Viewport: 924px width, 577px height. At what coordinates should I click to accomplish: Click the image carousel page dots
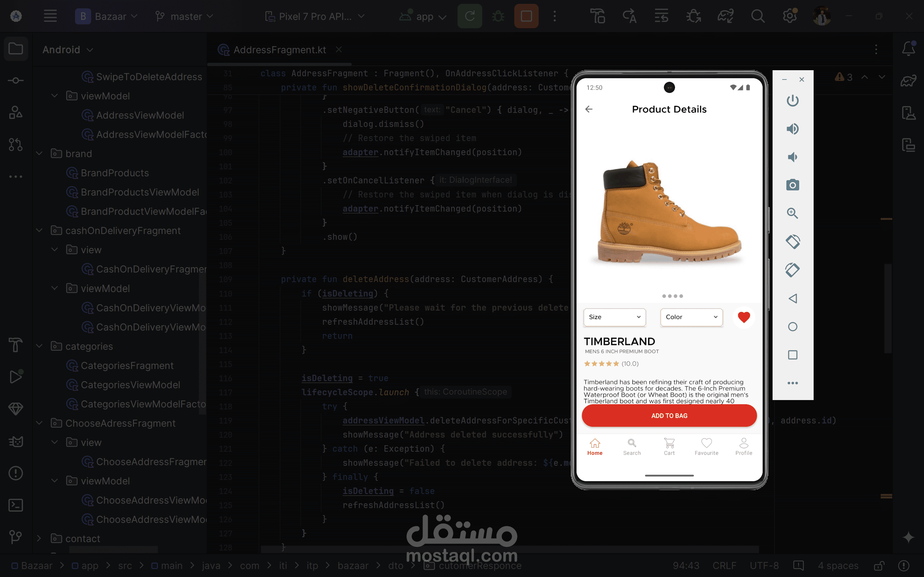[x=672, y=296]
